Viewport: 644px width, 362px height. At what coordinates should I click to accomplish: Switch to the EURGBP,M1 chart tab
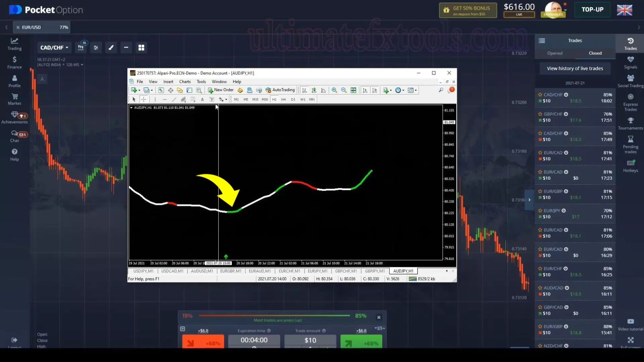[x=231, y=271]
